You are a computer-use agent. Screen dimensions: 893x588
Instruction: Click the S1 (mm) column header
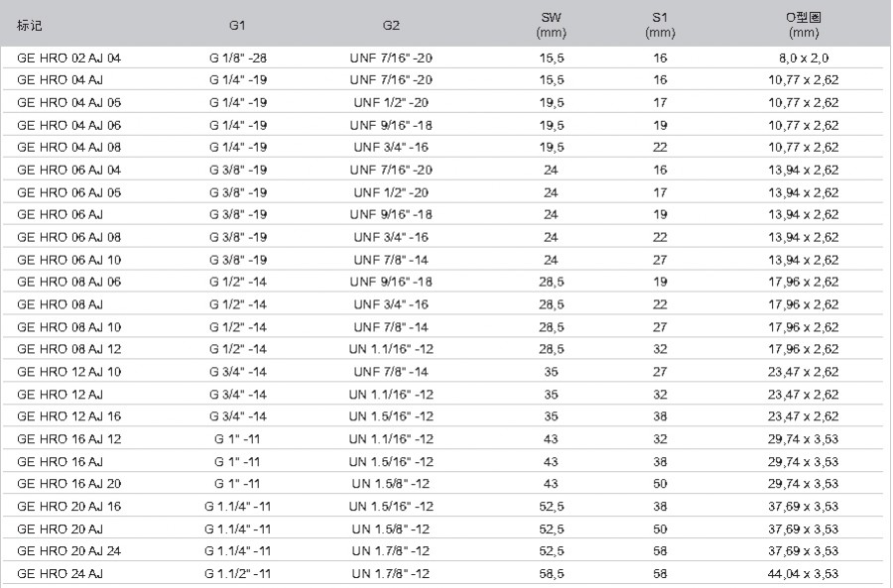[660, 25]
